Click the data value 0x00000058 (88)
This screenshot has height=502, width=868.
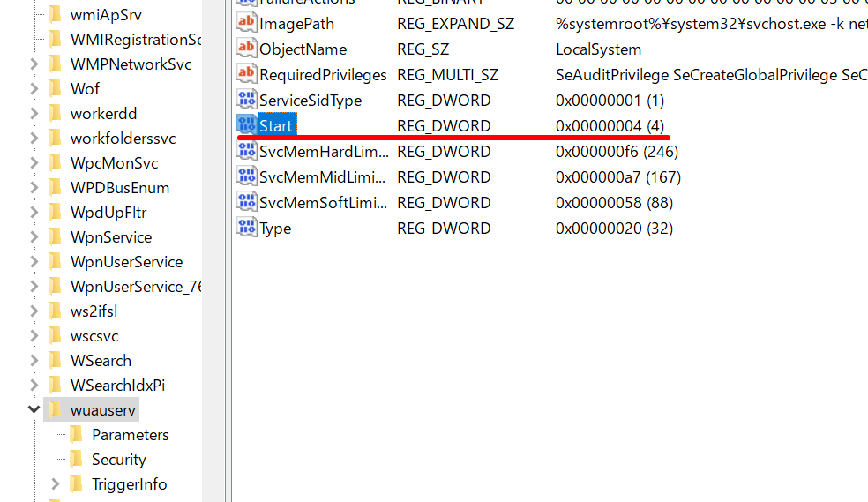point(615,203)
